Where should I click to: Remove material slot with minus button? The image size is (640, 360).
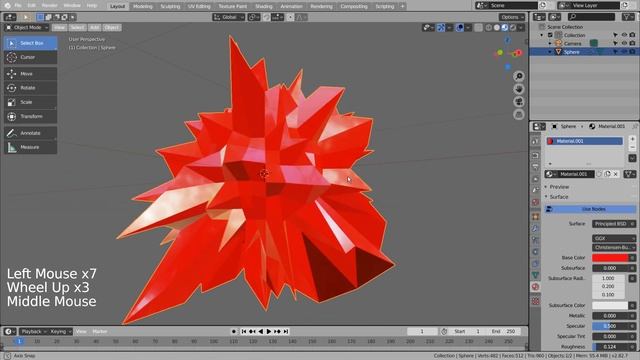coord(632,147)
